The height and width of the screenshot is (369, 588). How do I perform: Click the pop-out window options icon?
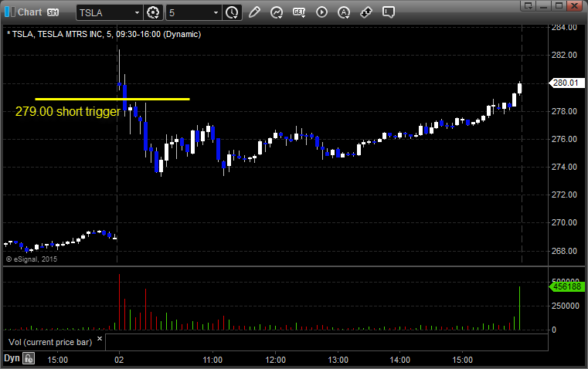529,5
